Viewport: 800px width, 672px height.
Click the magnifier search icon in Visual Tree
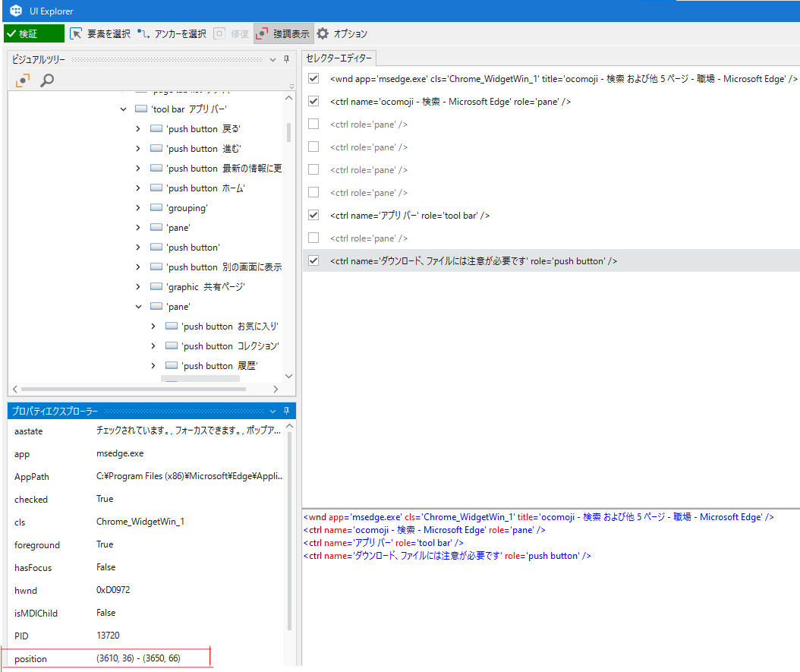pyautogui.click(x=47, y=80)
